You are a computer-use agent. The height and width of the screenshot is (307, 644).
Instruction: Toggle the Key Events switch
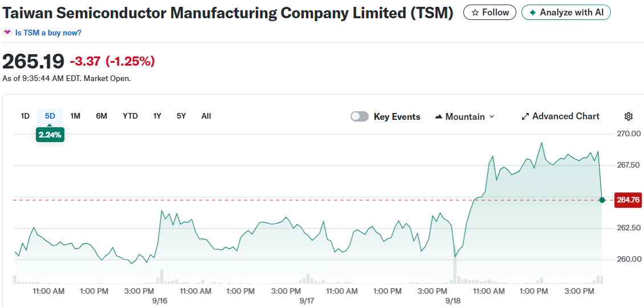click(360, 117)
